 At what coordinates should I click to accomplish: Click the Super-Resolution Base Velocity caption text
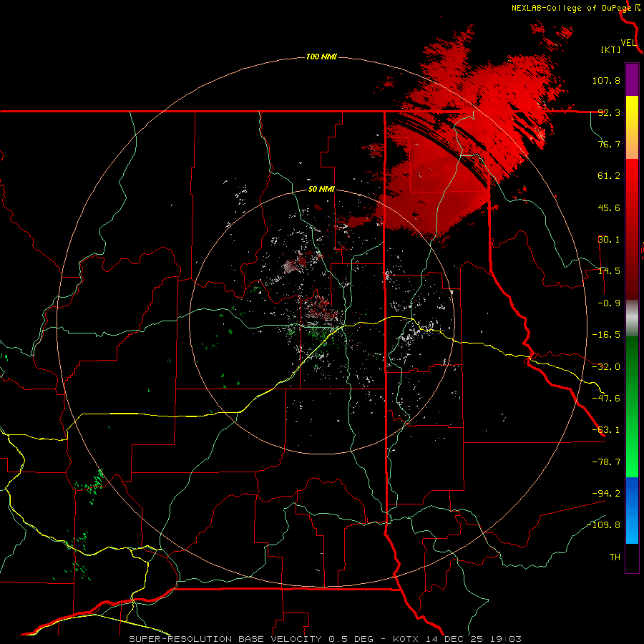pyautogui.click(x=326, y=639)
